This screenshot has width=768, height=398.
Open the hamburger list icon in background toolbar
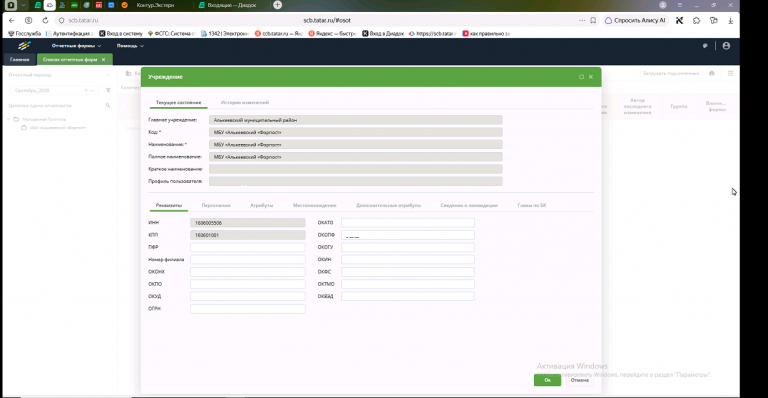[730, 73]
